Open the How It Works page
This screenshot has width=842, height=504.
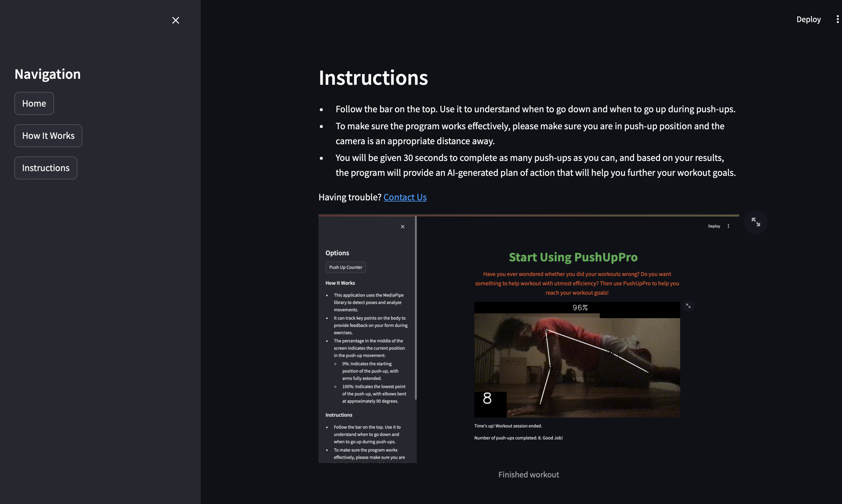click(x=48, y=136)
